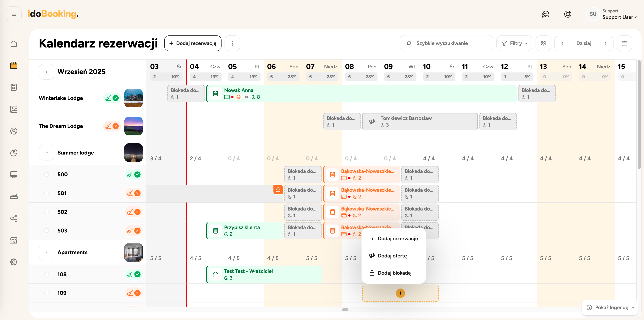The image size is (644, 320).
Task: Click warning icon on room 501
Action: point(278,190)
